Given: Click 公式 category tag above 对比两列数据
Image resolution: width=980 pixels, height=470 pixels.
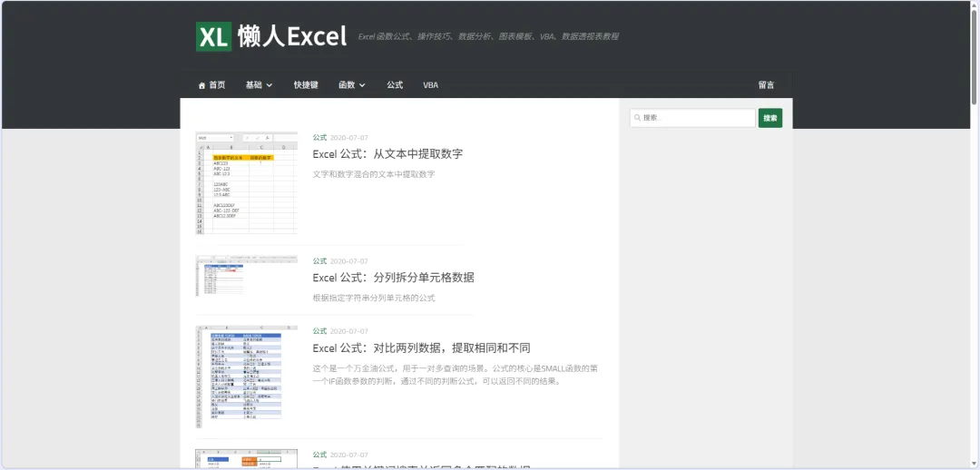Looking at the screenshot, I should tap(319, 331).
